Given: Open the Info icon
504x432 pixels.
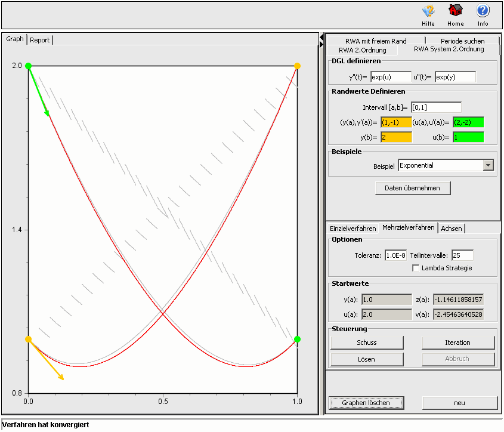Looking at the screenshot, I should point(483,11).
